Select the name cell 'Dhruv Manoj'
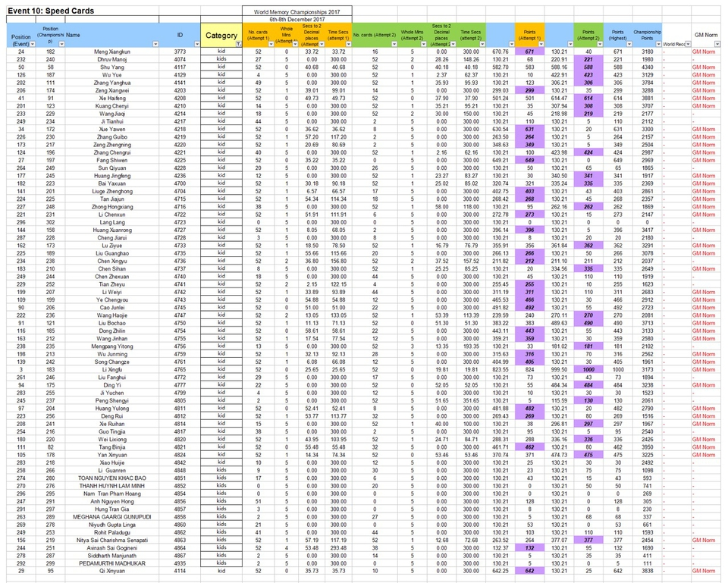Screen dimensions: 728x583 (112, 59)
